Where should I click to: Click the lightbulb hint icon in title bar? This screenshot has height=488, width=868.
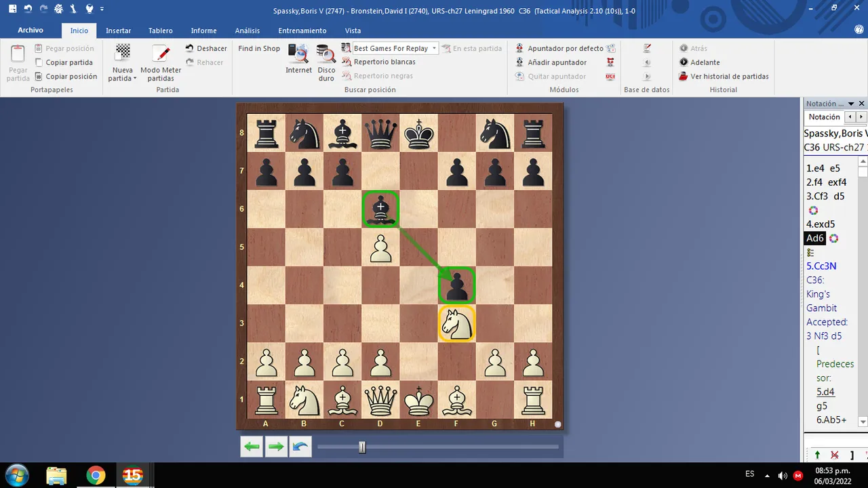[x=89, y=9]
